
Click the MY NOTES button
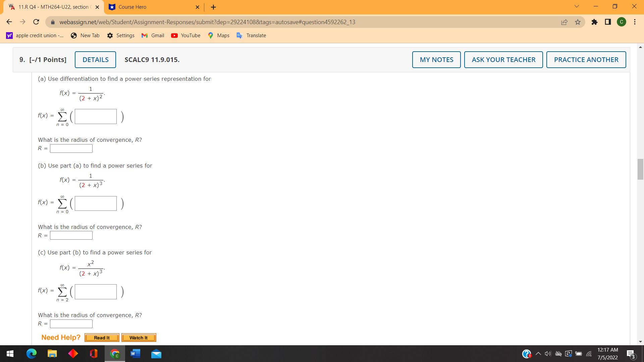436,59
